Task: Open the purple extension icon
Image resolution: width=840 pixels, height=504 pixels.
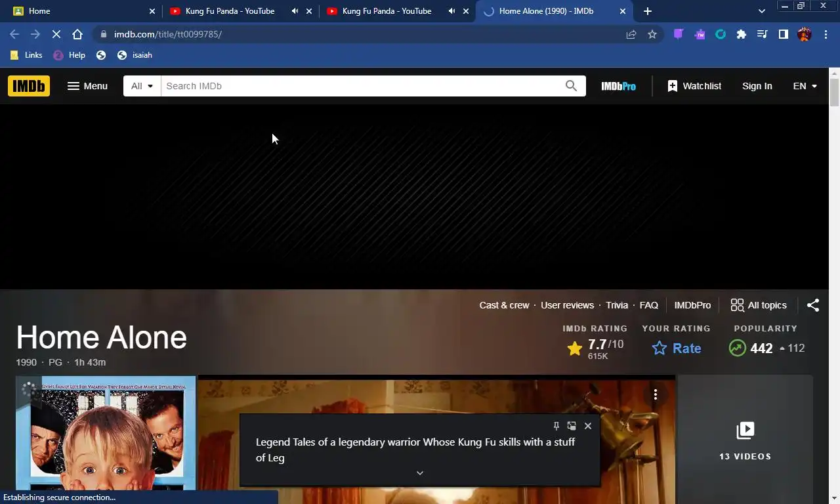Action: [x=679, y=34]
